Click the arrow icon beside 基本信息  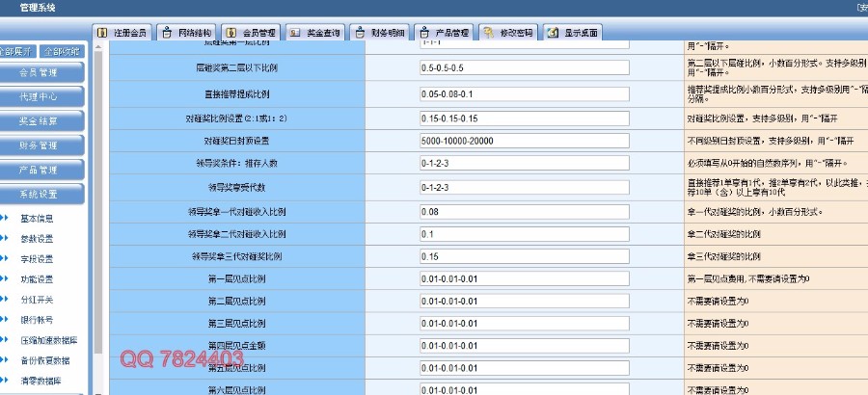point(5,218)
